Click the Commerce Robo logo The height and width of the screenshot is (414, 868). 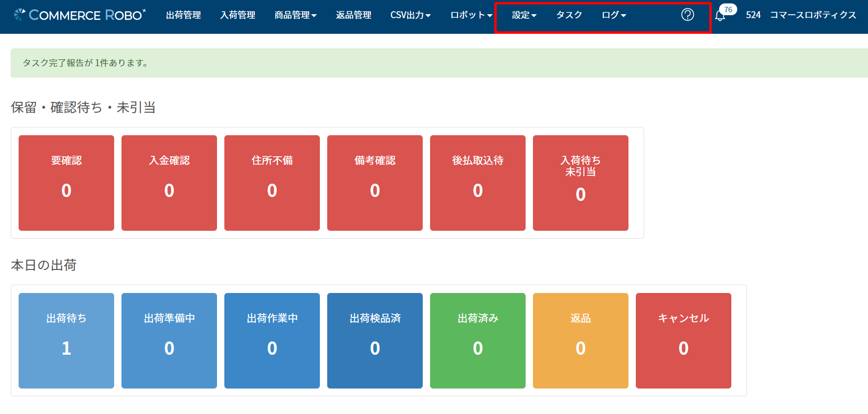click(80, 15)
